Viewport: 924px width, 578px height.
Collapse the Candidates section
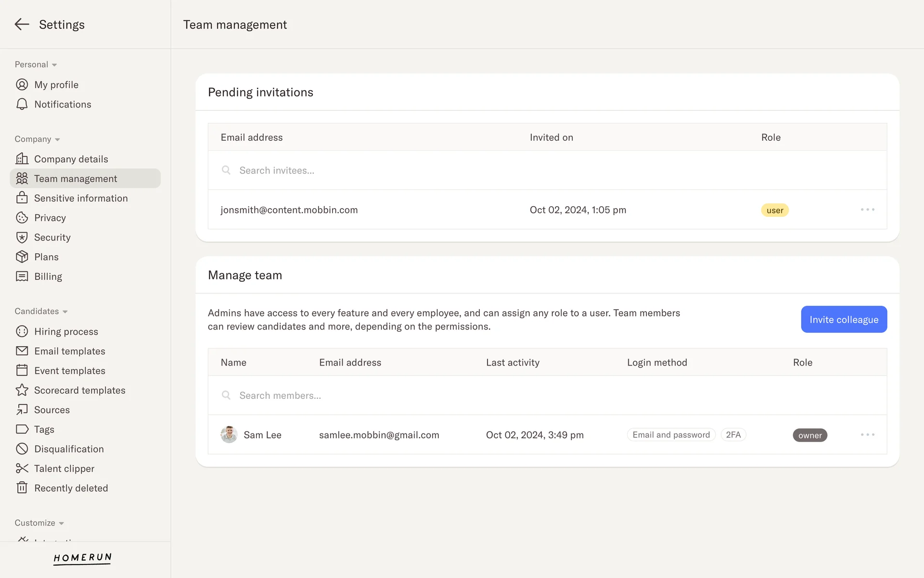(x=65, y=312)
